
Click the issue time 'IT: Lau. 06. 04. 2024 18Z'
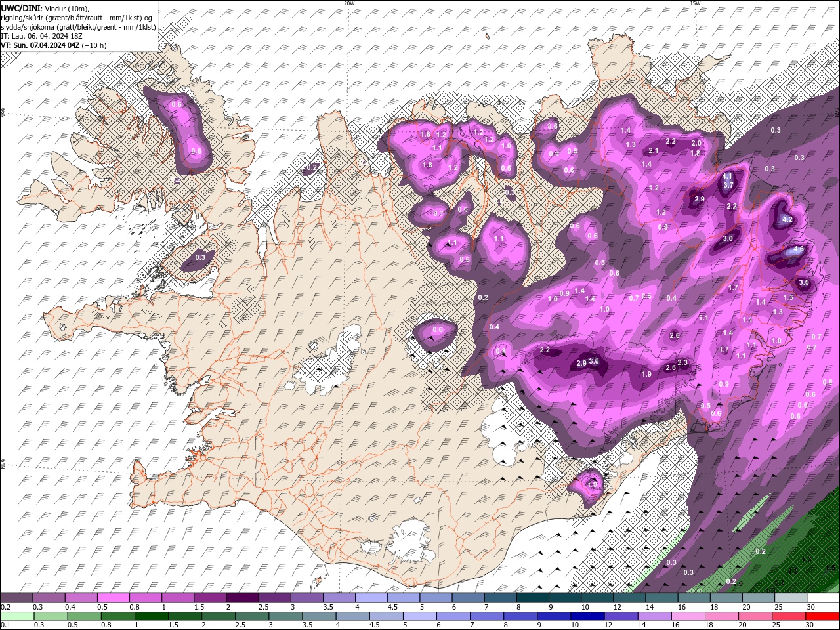tap(42, 36)
